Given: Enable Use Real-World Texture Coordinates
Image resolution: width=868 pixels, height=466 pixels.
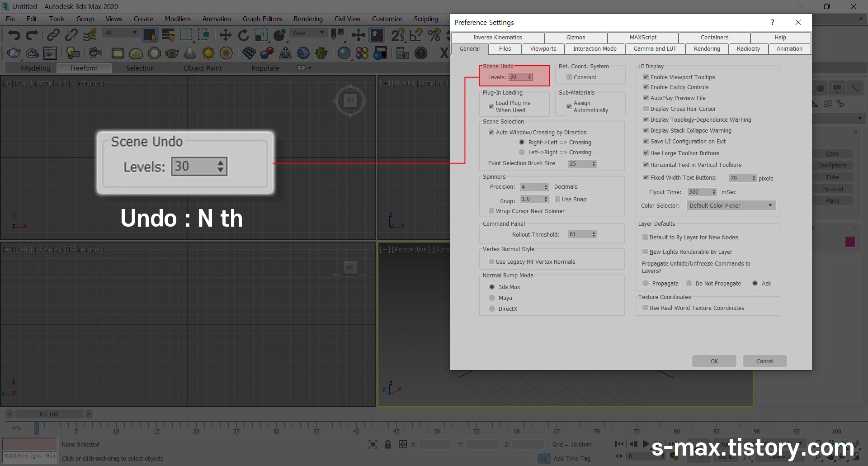Looking at the screenshot, I should pos(645,308).
